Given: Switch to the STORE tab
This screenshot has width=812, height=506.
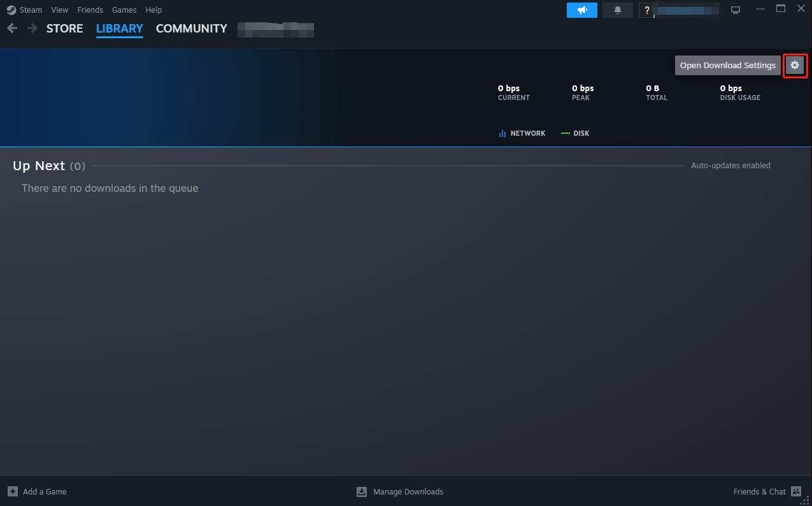Looking at the screenshot, I should point(64,29).
